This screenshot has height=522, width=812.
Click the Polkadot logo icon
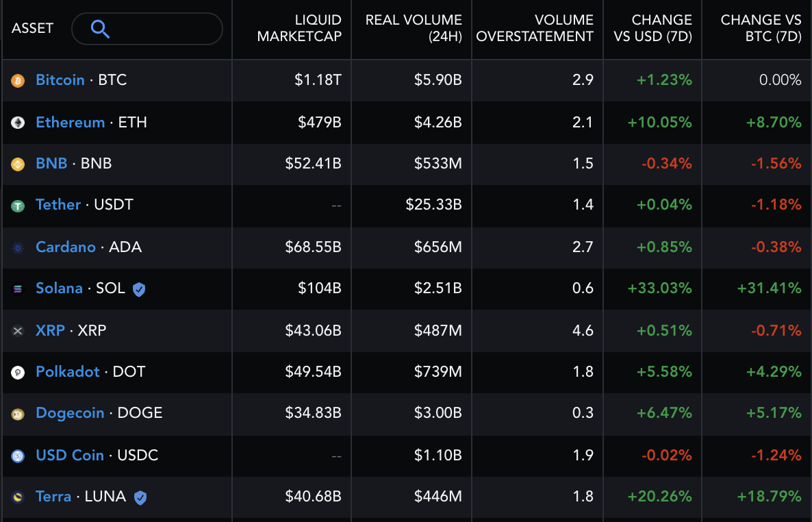point(18,372)
